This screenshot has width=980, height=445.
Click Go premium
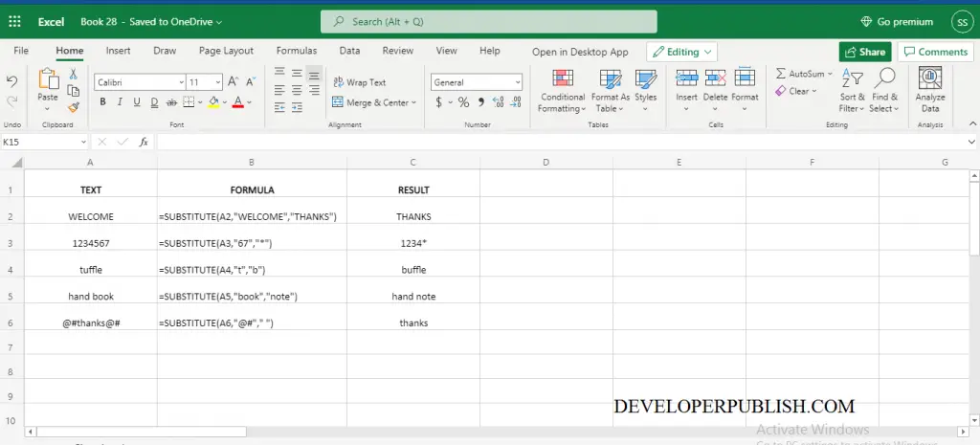click(x=897, y=22)
